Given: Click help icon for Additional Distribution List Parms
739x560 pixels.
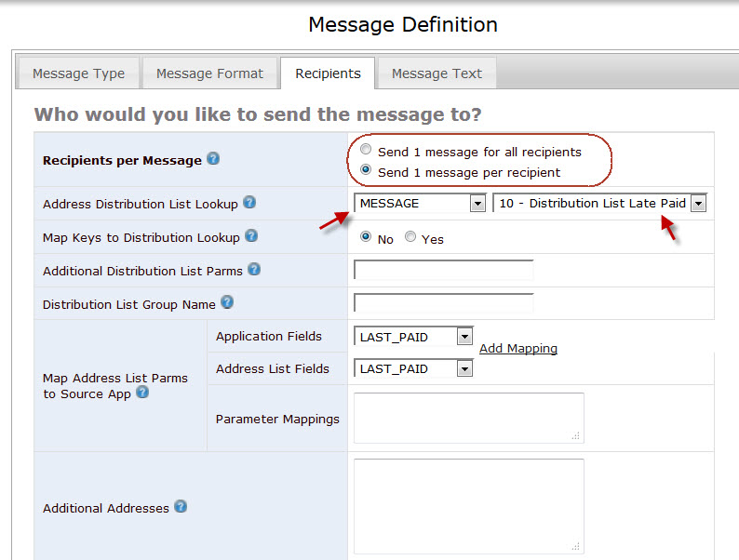Looking at the screenshot, I should 254,270.
